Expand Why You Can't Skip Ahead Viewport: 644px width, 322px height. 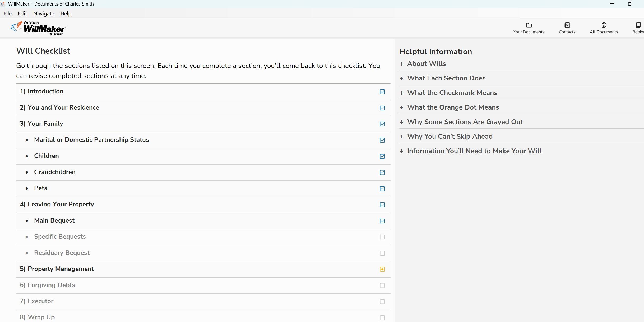click(450, 137)
